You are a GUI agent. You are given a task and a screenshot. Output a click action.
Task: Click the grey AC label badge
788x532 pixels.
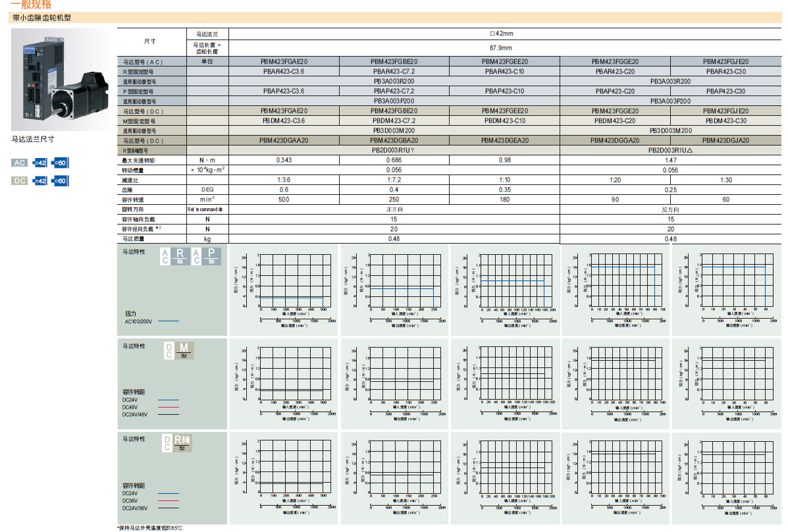(20, 163)
